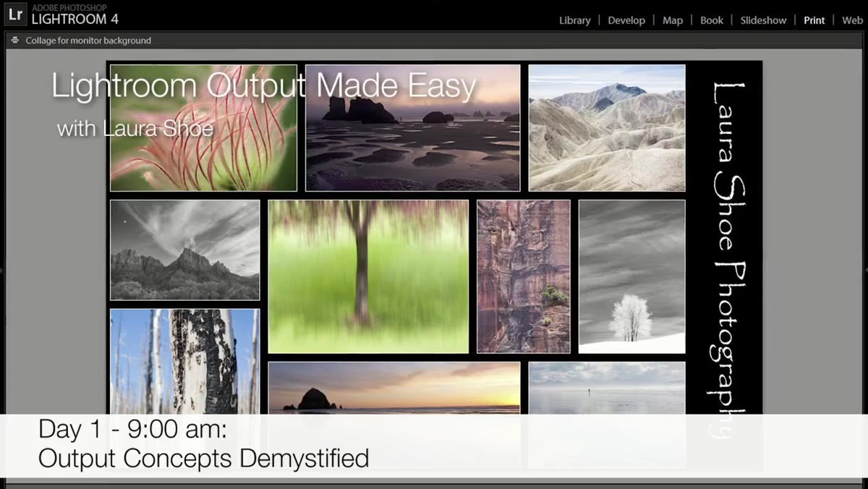
Task: Toggle the left panel edge arrow
Action: tap(2, 269)
